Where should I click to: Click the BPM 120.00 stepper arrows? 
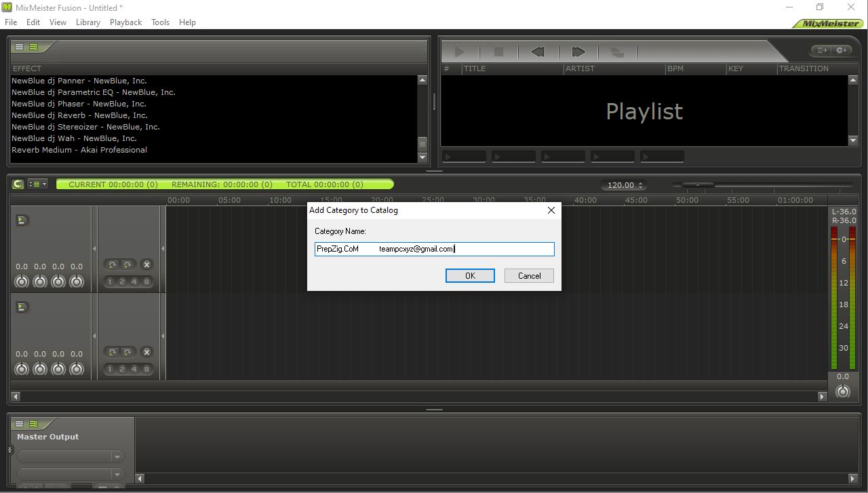[640, 185]
